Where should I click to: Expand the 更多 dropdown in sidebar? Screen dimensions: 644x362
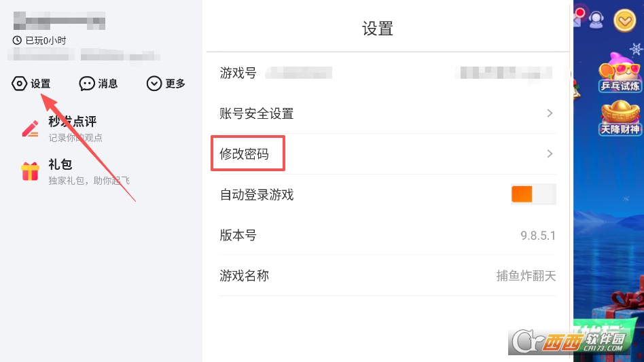(x=155, y=84)
